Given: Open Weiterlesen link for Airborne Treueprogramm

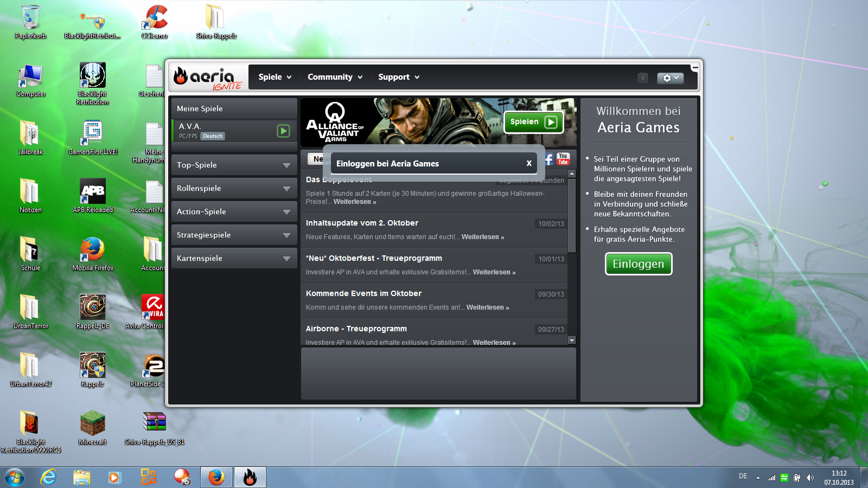Looking at the screenshot, I should [x=494, y=343].
